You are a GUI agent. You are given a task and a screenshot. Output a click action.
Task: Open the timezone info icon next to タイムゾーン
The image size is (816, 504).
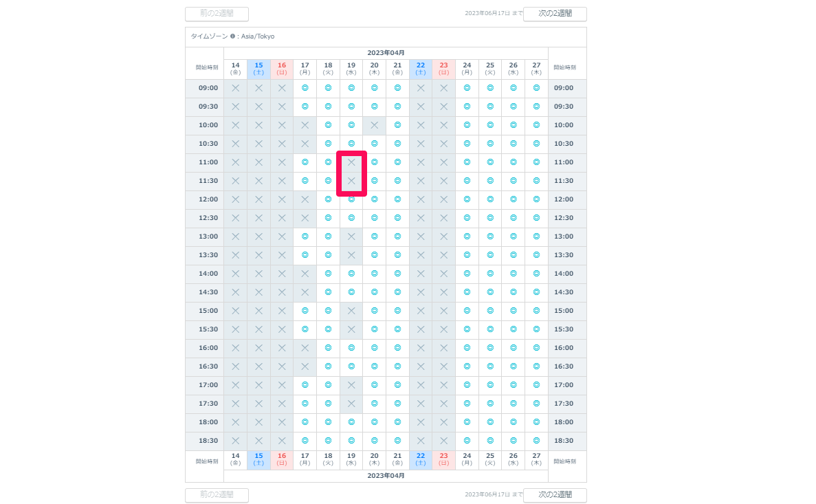coord(232,36)
